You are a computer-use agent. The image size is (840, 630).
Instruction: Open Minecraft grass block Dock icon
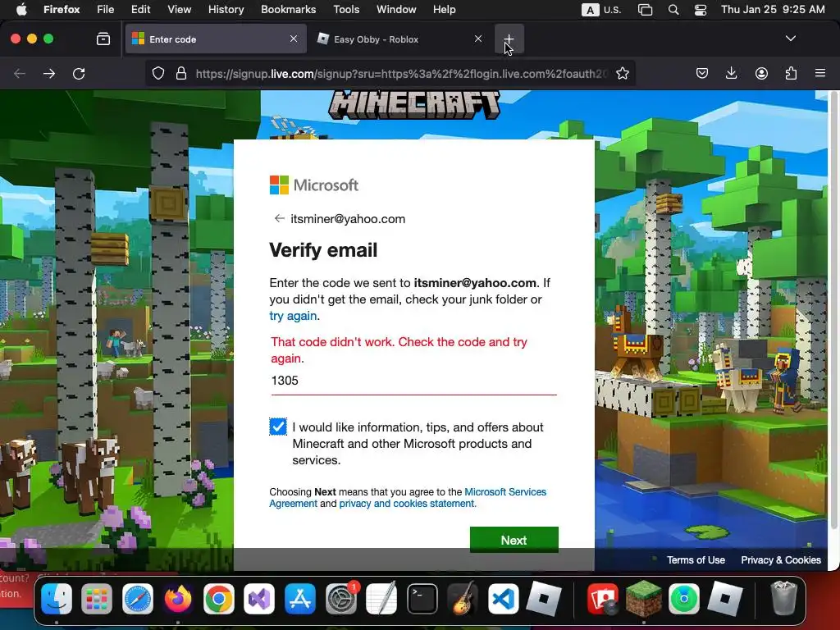643,598
